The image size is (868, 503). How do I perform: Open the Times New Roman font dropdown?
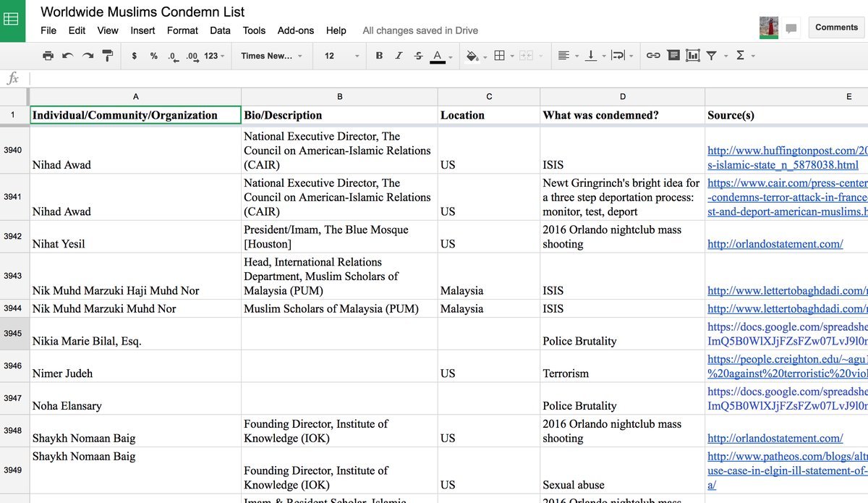tap(271, 56)
